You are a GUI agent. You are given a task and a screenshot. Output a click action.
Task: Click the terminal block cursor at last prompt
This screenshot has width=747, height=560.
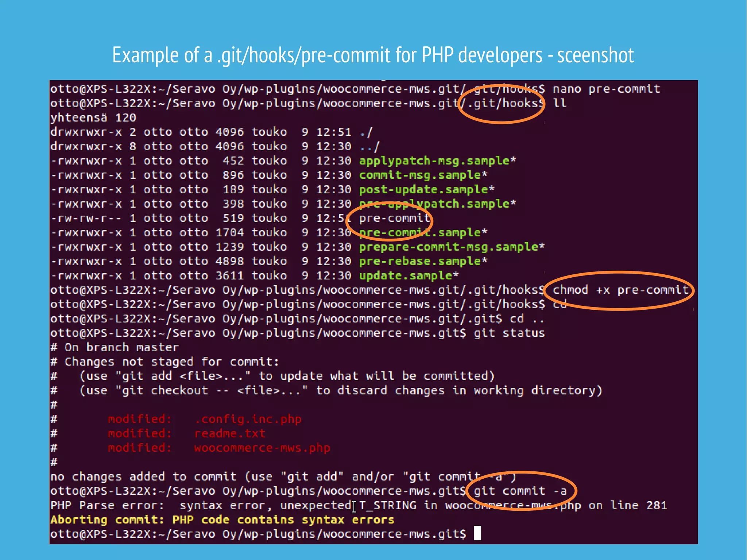tap(477, 533)
